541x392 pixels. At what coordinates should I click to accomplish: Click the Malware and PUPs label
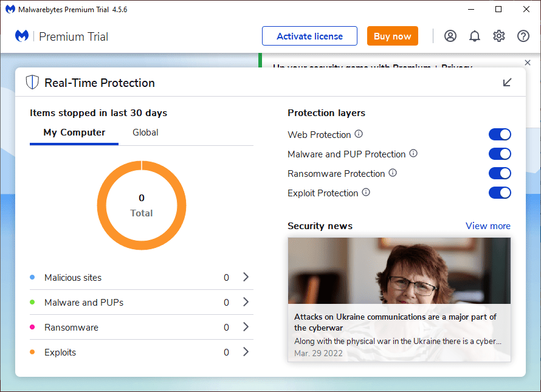(x=84, y=302)
